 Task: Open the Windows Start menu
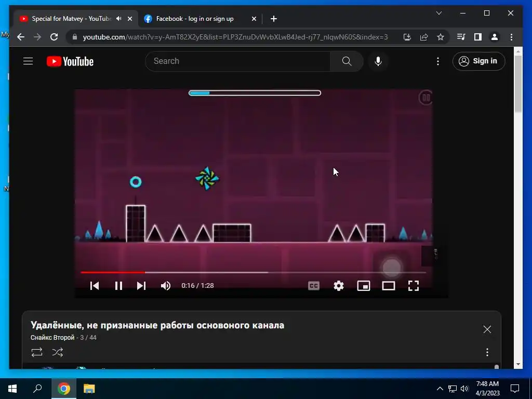point(12,389)
